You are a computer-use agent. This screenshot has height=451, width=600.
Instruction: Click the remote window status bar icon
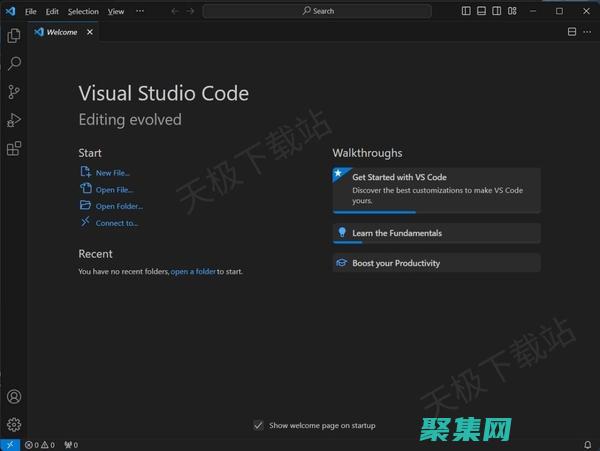tap(9, 444)
